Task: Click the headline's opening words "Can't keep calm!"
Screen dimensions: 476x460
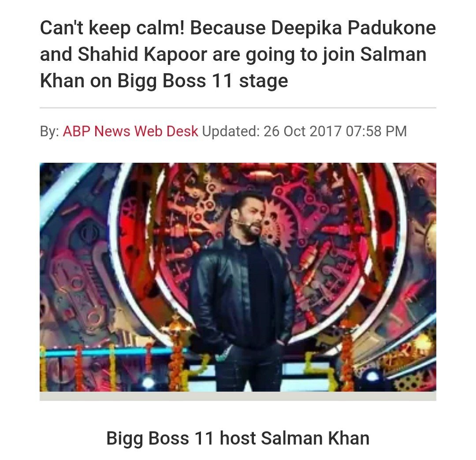Action: pyautogui.click(x=112, y=28)
